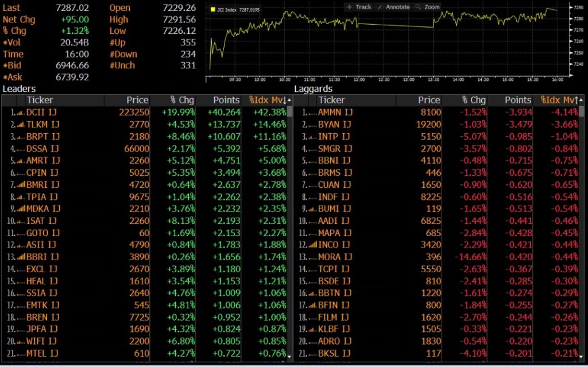The width and height of the screenshot is (588, 367).
Task: Open the BYAN IJ ticker
Action: pos(335,125)
